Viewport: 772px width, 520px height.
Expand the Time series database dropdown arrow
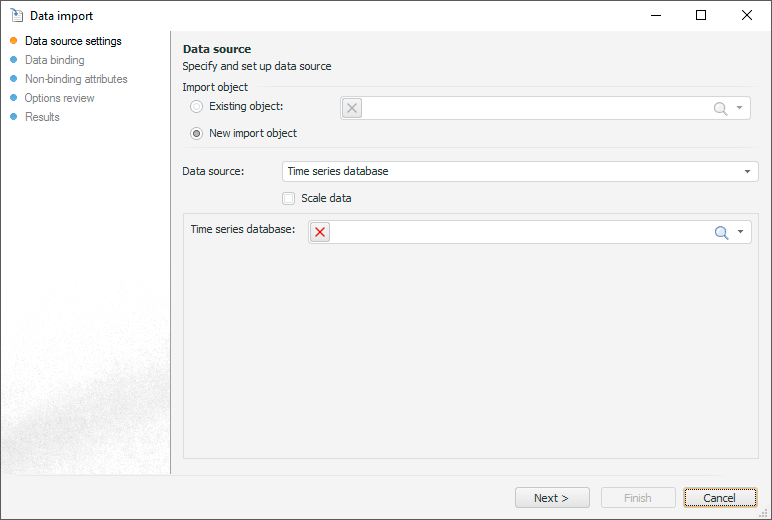(741, 232)
